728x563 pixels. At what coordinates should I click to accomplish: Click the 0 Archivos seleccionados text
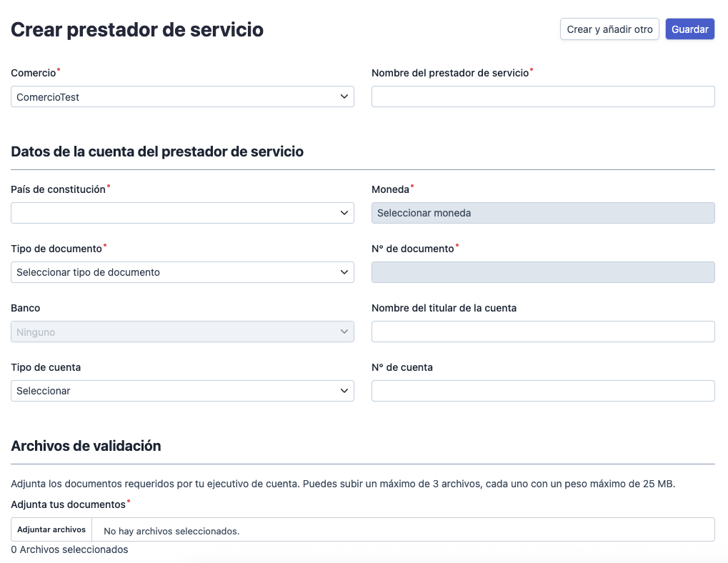pos(69,549)
